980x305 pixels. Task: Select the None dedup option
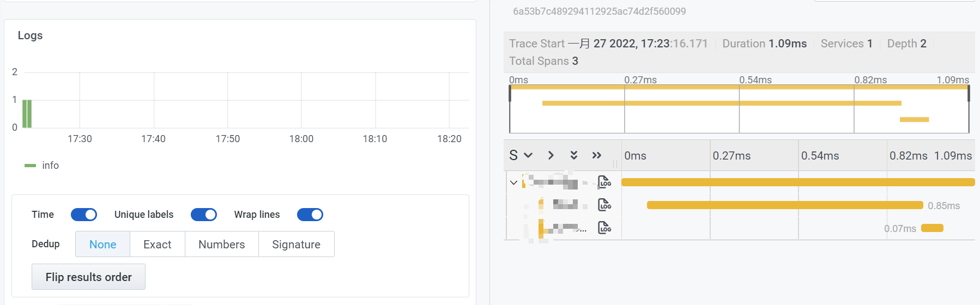tap(102, 245)
